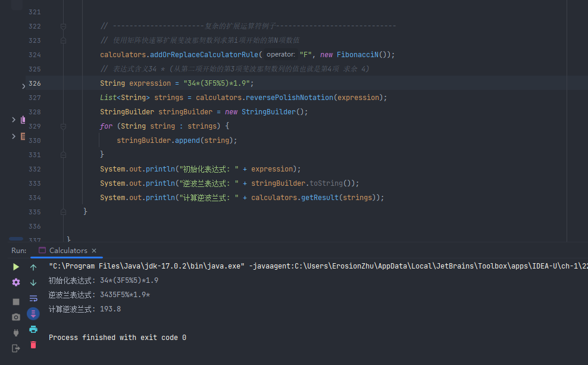Click the plug attach debugger icon
The height and width of the screenshot is (365, 588).
pyautogui.click(x=16, y=333)
